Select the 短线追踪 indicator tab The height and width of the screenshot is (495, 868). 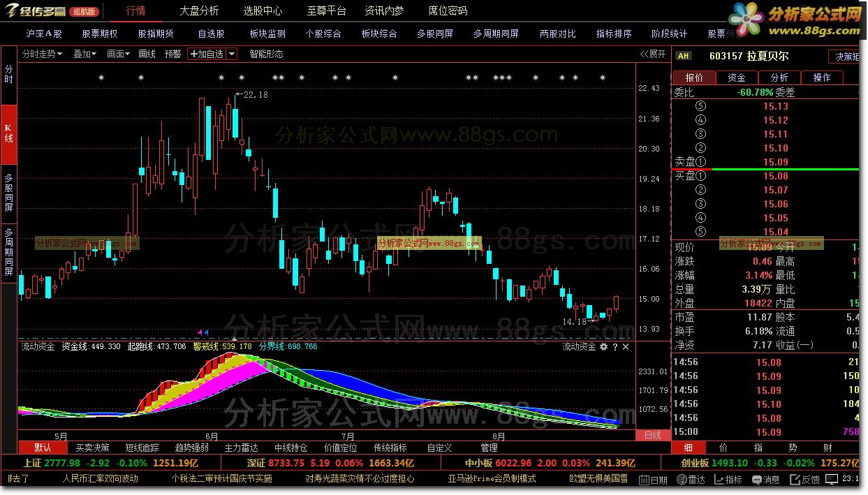point(142,448)
